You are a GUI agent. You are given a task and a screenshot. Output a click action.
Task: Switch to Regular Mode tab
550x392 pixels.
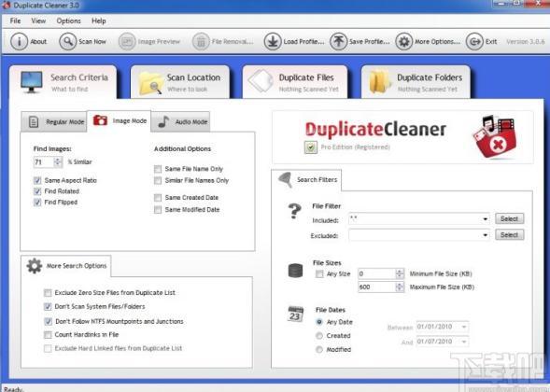tap(53, 121)
